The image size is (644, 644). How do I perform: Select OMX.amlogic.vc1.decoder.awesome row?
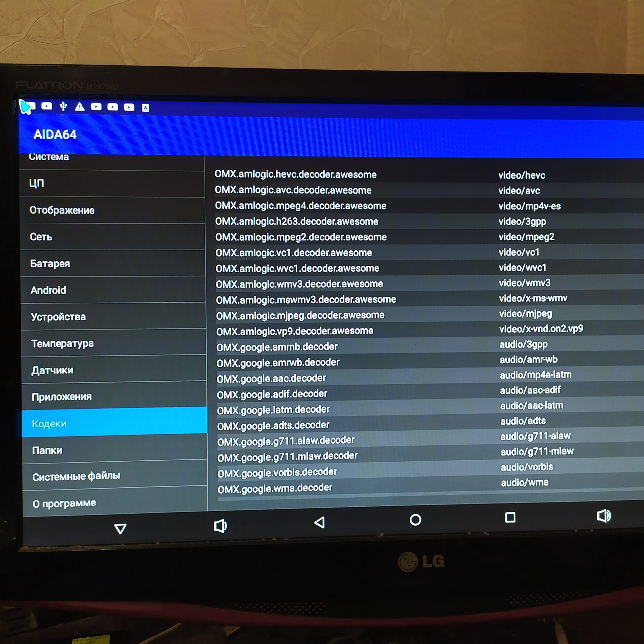pos(430,252)
